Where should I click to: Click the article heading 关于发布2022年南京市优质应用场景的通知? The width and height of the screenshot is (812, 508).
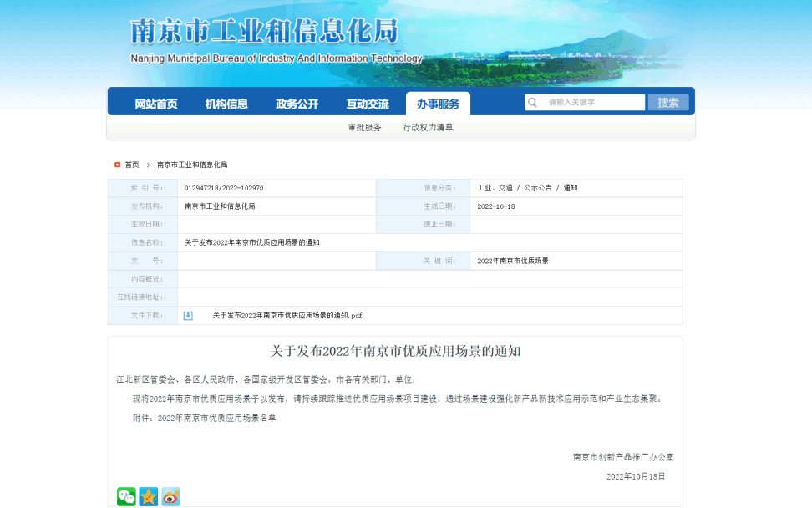(x=395, y=351)
